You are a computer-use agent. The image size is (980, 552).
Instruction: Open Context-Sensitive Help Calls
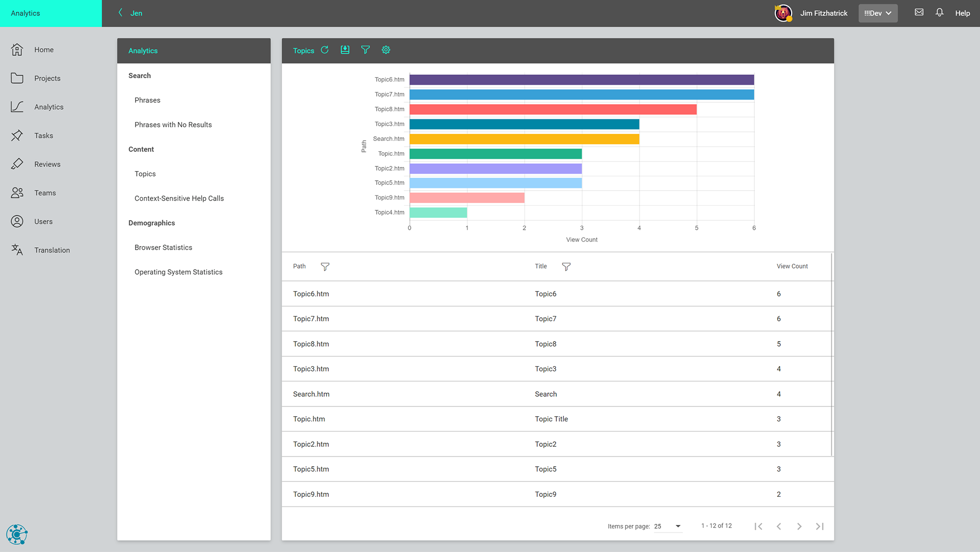click(179, 199)
